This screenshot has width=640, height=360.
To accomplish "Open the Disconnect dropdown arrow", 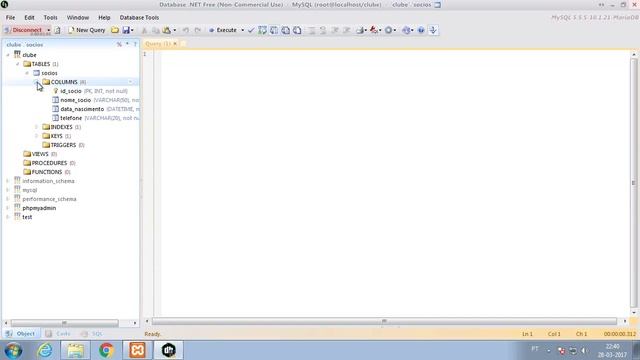I will click(x=48, y=30).
